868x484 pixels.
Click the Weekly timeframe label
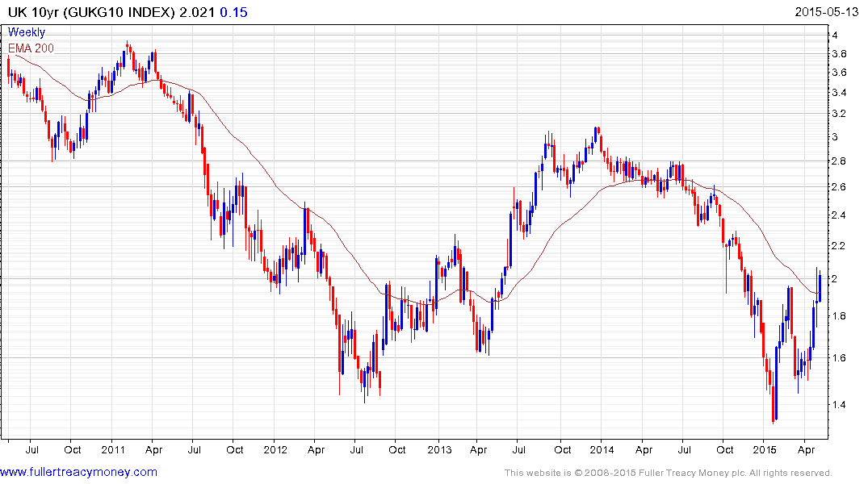(x=27, y=32)
